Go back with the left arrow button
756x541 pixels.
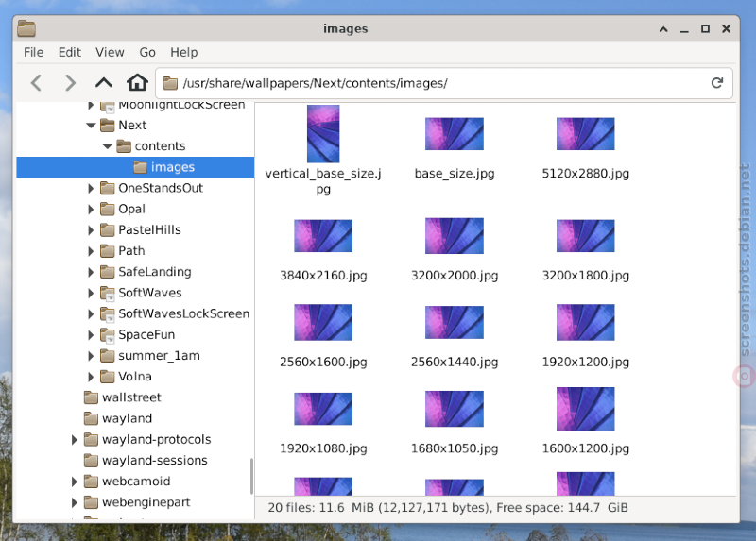click(36, 83)
